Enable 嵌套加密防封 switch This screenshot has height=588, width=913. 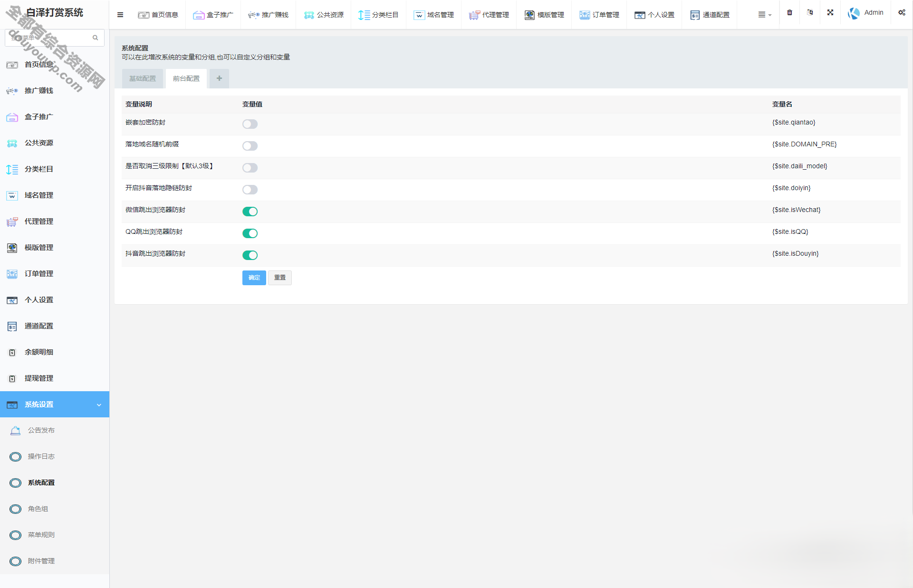click(x=250, y=124)
